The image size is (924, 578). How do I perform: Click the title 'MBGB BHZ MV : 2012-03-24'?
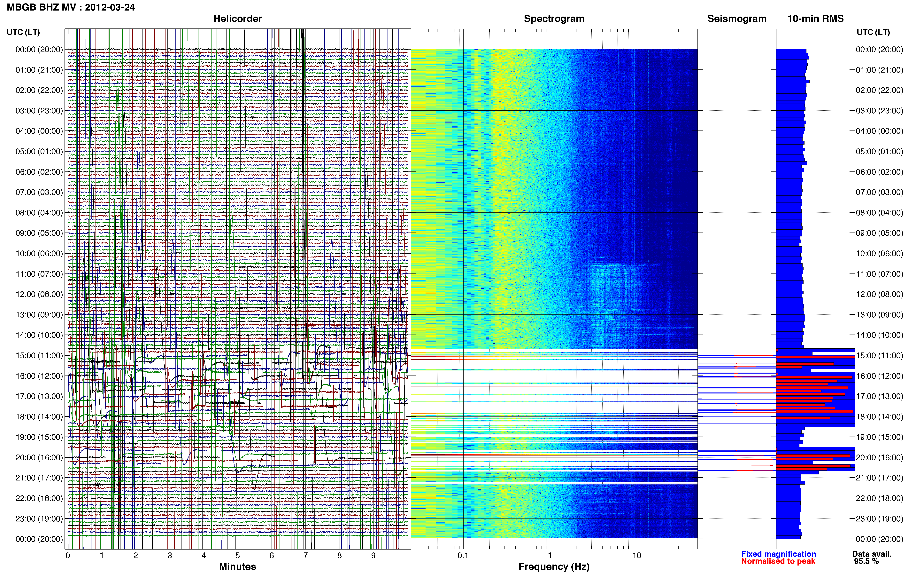pos(71,7)
